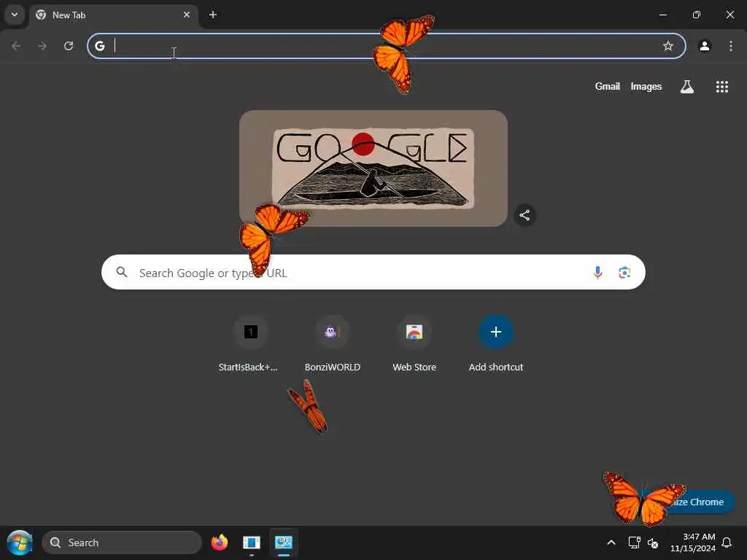The width and height of the screenshot is (747, 560).
Task: Open the tab search dropdown arrow
Action: (15, 15)
